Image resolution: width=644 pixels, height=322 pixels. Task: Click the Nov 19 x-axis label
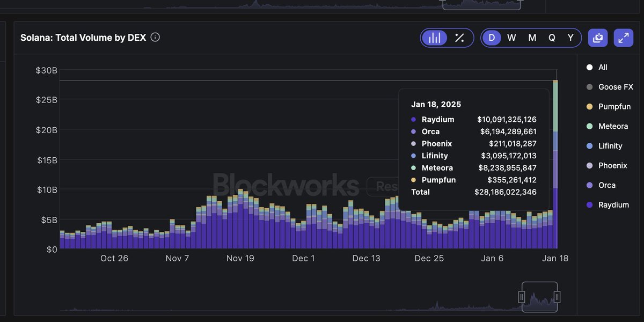[240, 258]
